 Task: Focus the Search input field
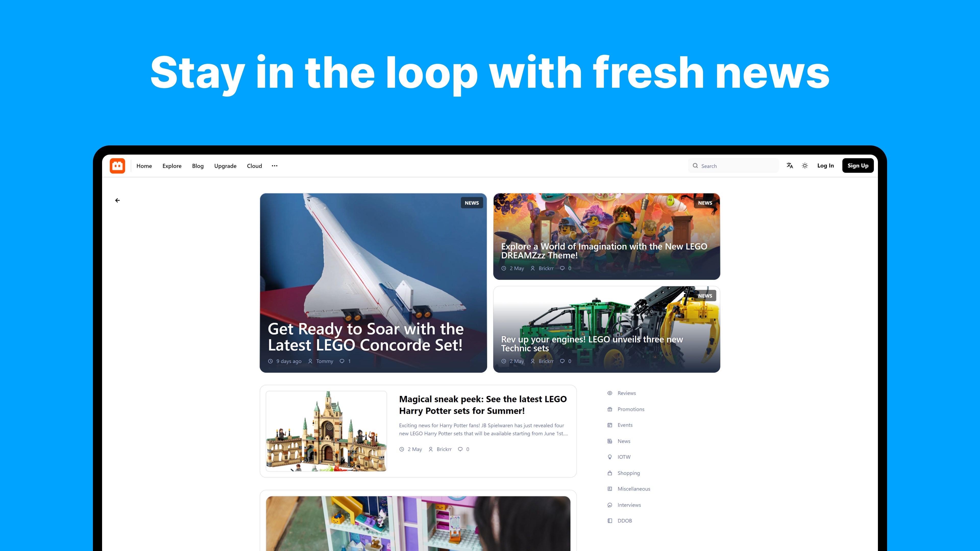click(733, 166)
